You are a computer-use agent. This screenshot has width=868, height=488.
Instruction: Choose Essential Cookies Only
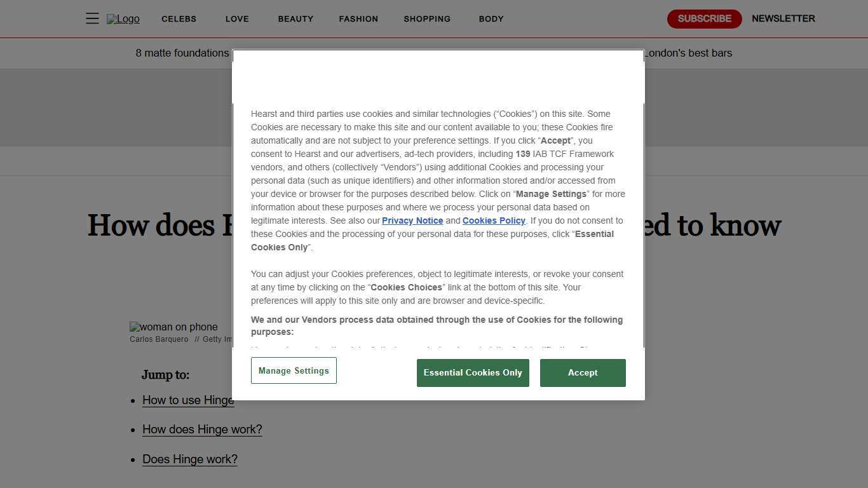(x=473, y=373)
